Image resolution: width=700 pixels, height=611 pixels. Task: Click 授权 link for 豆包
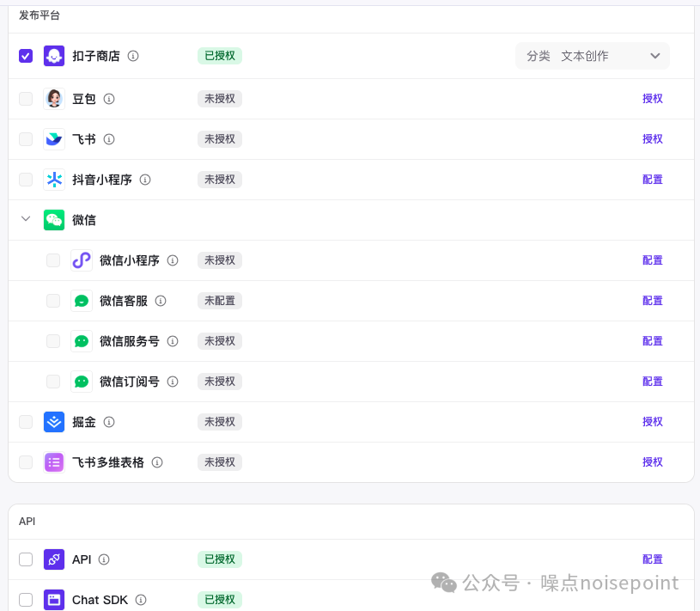[x=652, y=99]
